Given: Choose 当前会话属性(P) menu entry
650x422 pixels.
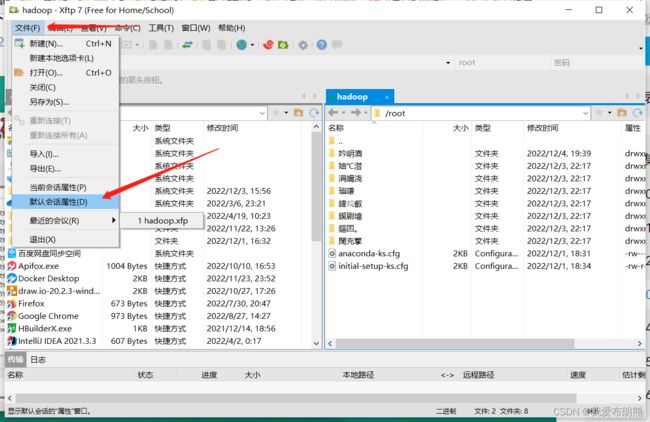Looking at the screenshot, I should click(66, 187).
